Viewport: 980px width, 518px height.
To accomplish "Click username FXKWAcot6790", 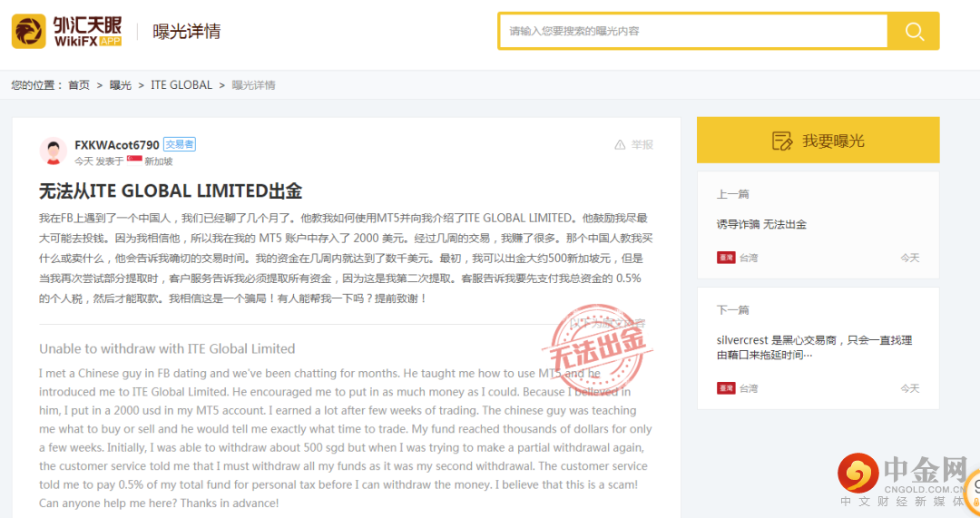I will coord(117,145).
